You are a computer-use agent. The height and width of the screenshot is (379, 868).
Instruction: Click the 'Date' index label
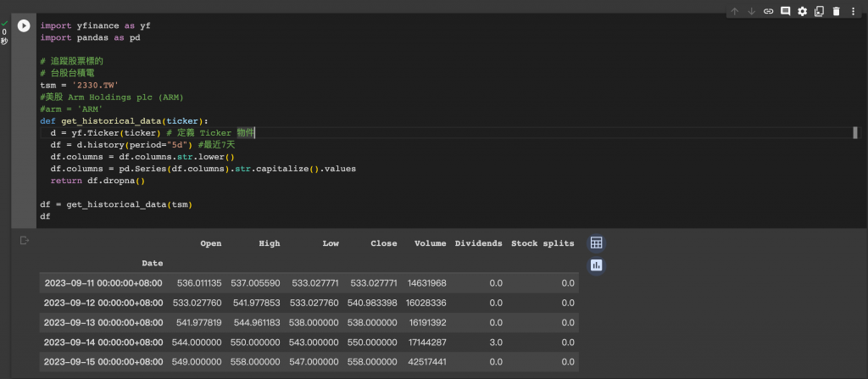click(x=153, y=263)
